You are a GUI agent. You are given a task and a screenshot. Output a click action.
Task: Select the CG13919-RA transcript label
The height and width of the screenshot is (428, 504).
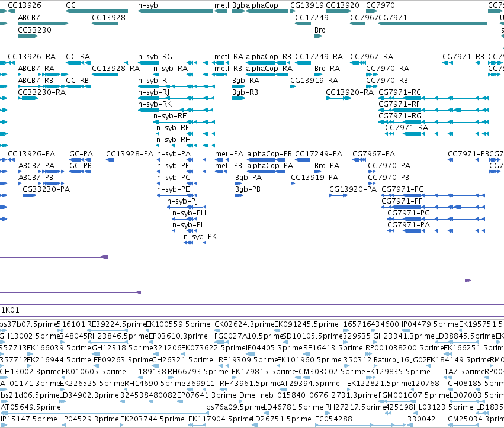pyautogui.click(x=314, y=81)
